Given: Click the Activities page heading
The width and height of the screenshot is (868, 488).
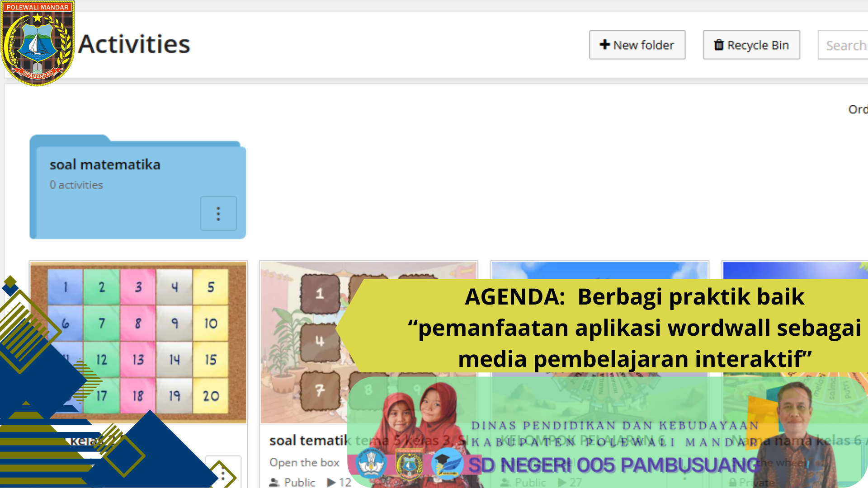Looking at the screenshot, I should (134, 44).
